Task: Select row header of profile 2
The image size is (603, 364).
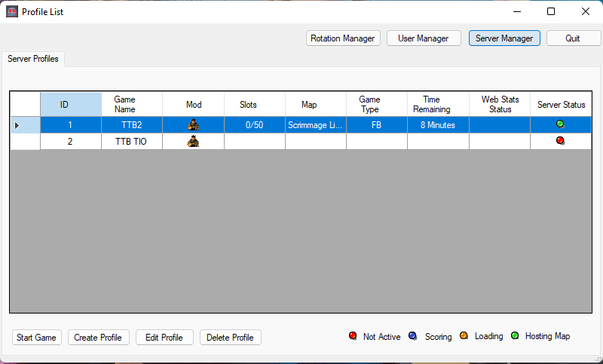Action: 25,142
